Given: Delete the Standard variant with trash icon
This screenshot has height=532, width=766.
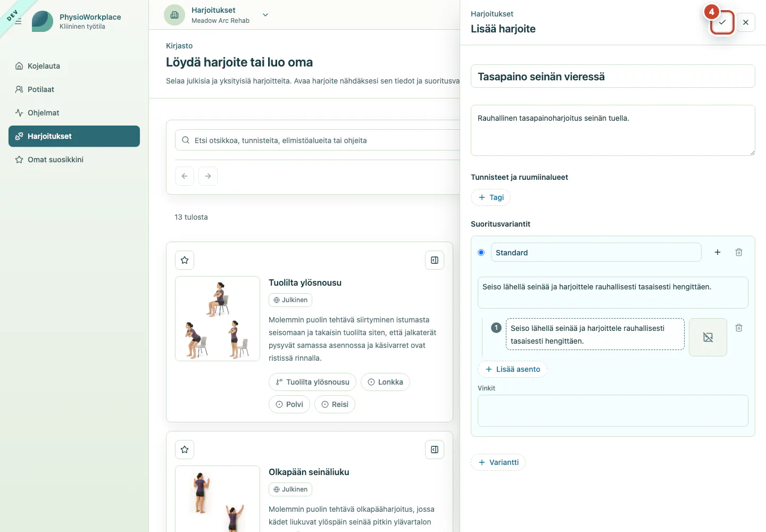Looking at the screenshot, I should 739,252.
